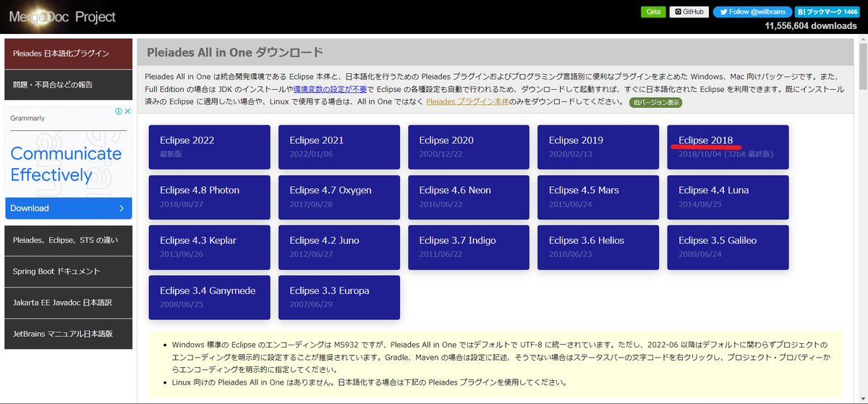This screenshot has width=868, height=404.
Task: Open Pleiades、Eclipse、STS の違い sidebar item
Action: (68, 240)
